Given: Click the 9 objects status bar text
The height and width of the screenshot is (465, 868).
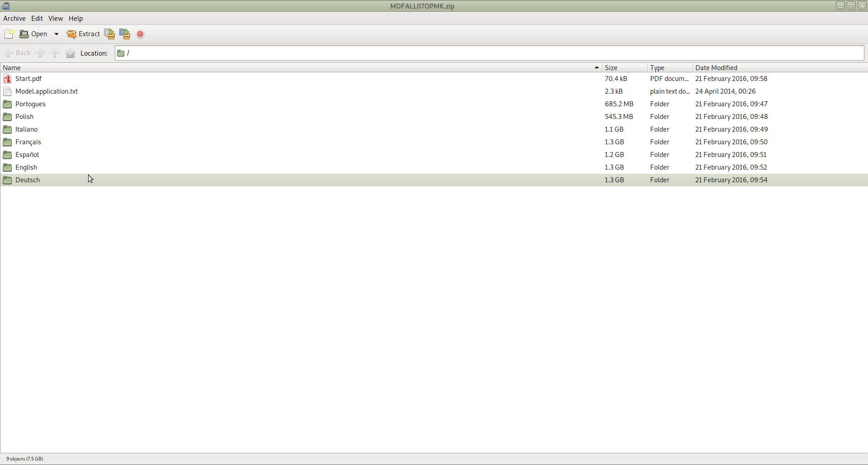Looking at the screenshot, I should click(25, 459).
